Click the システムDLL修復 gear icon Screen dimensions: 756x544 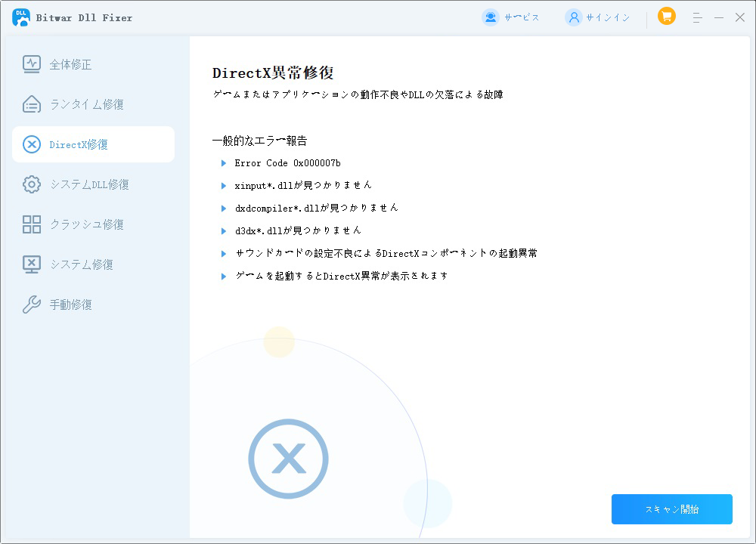(x=32, y=184)
